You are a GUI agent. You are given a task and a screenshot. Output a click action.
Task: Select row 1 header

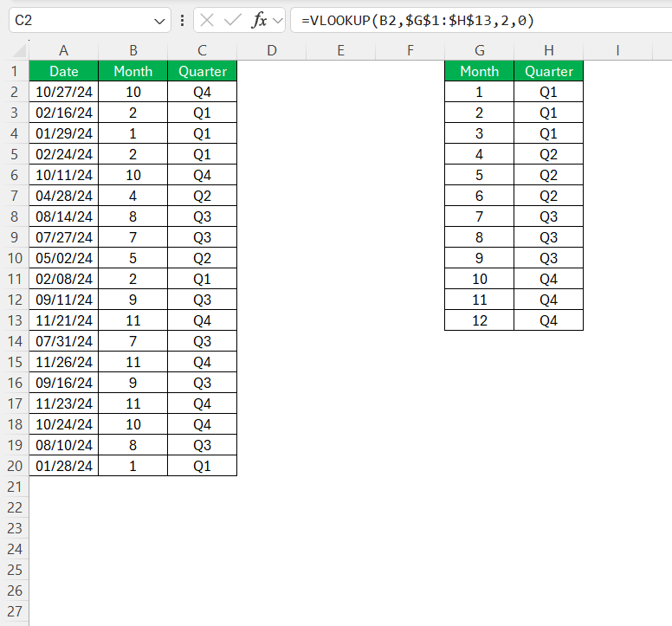14,71
